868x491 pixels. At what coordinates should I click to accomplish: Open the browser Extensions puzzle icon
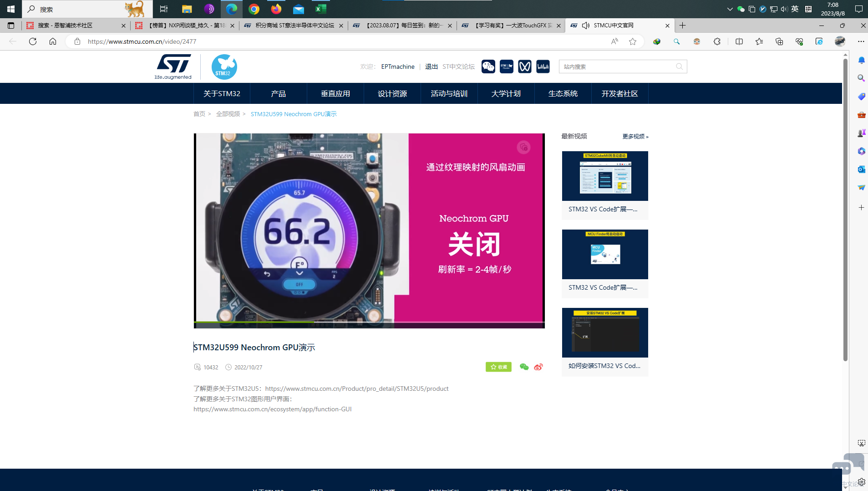pyautogui.click(x=717, y=41)
